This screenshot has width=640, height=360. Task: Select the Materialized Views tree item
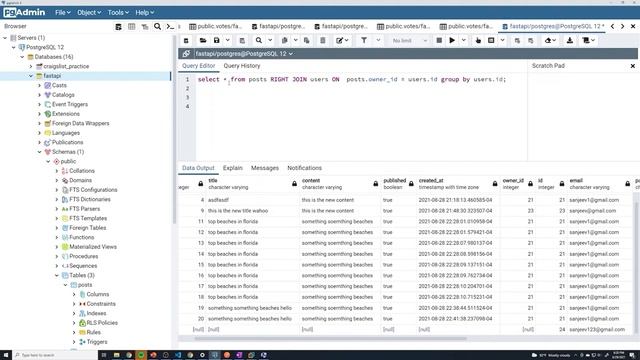(x=93, y=247)
